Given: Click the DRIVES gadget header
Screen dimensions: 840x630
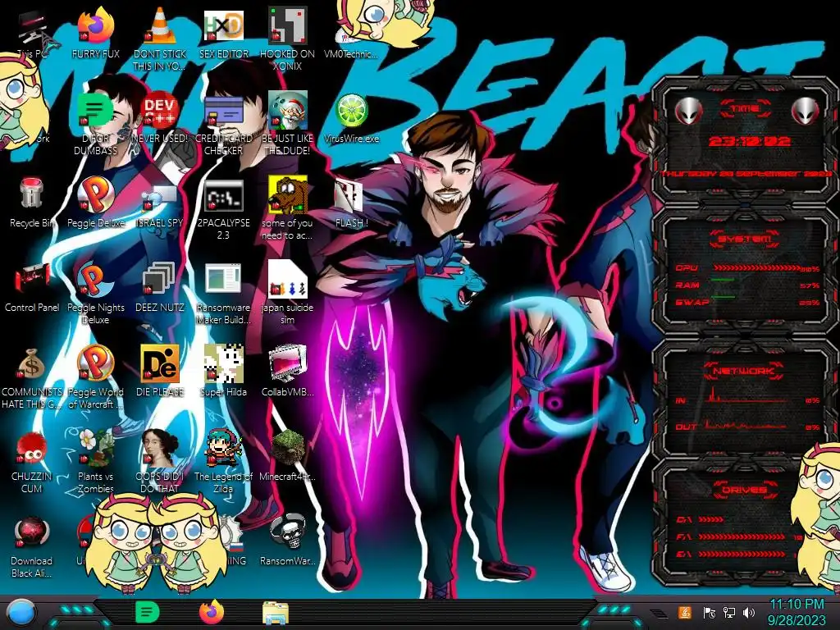Looking at the screenshot, I should pos(744,490).
